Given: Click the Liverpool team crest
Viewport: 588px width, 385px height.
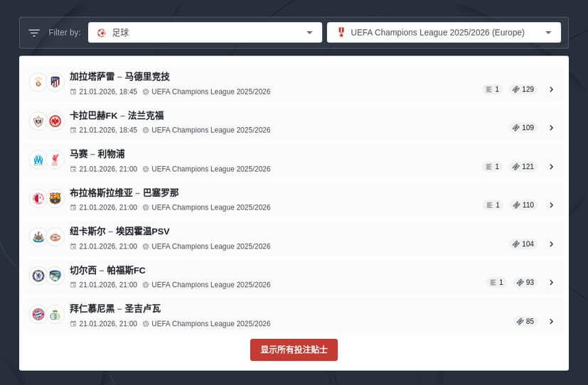Looking at the screenshot, I should point(55,160).
